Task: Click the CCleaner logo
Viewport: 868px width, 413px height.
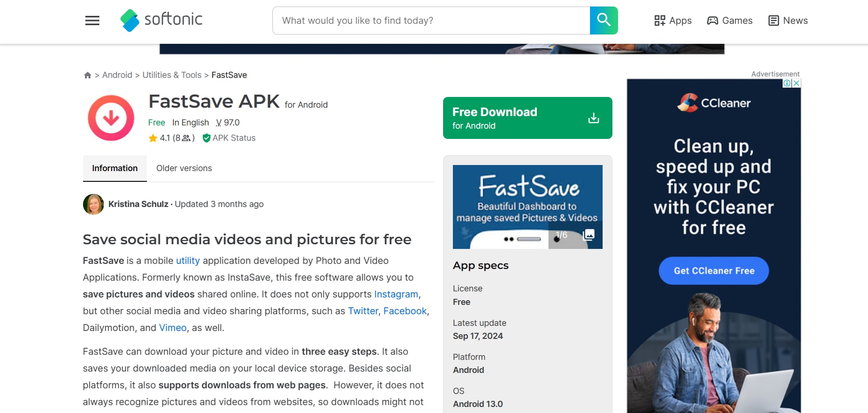Action: pos(714,103)
